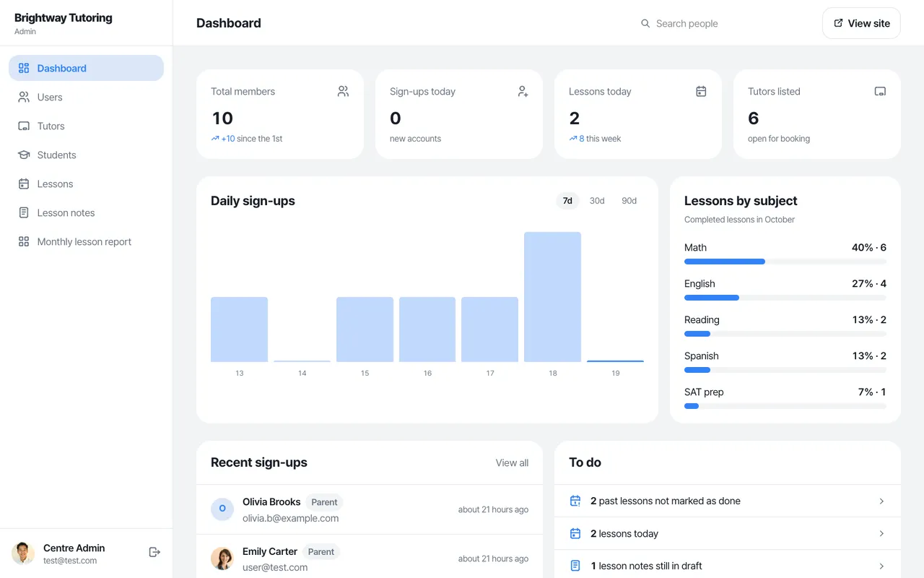
Task: Click View all in Recent sign-ups
Action: click(x=512, y=462)
